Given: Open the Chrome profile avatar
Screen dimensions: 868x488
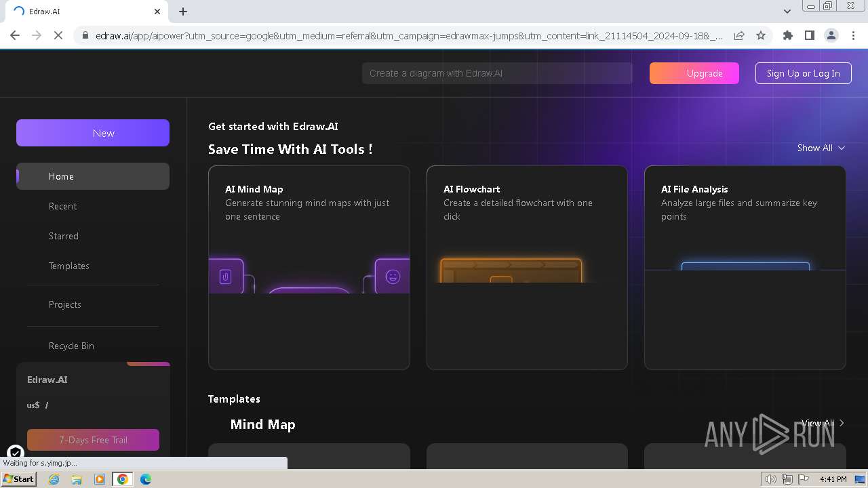Looking at the screenshot, I should 831,35.
